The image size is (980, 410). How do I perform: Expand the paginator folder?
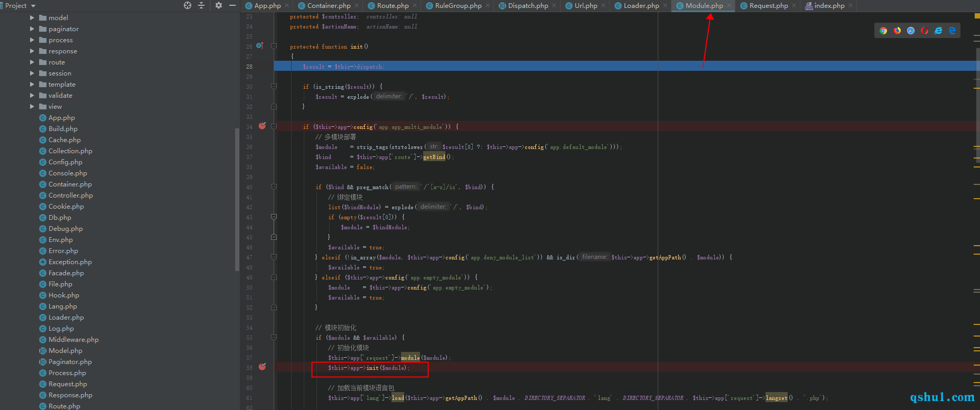[x=32, y=29]
